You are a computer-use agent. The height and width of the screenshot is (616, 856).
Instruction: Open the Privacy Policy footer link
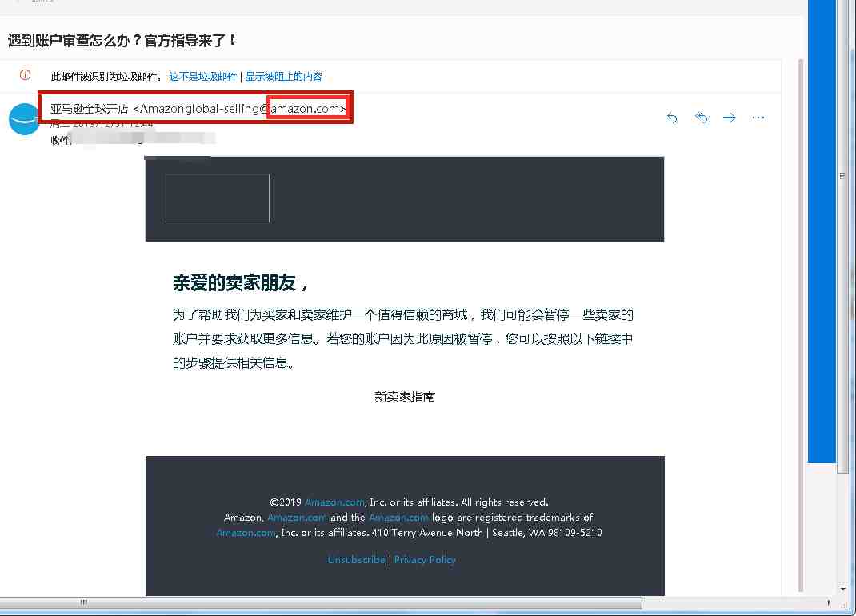(425, 560)
